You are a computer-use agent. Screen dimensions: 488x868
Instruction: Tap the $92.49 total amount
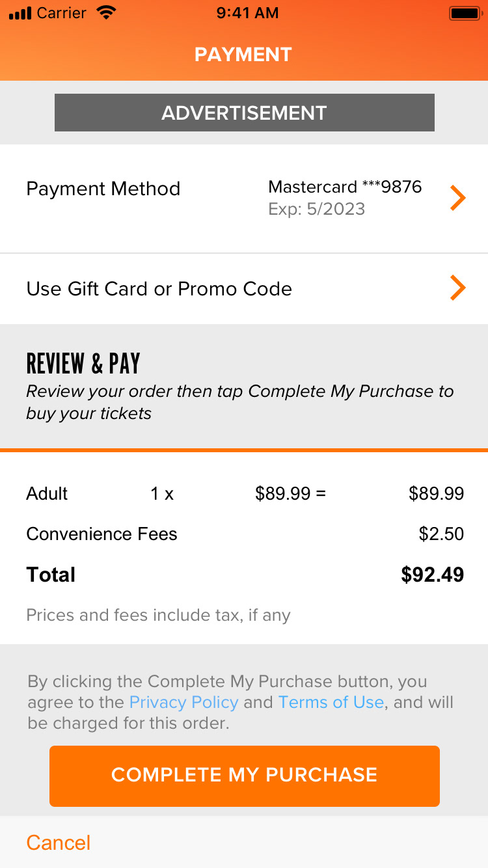point(432,575)
